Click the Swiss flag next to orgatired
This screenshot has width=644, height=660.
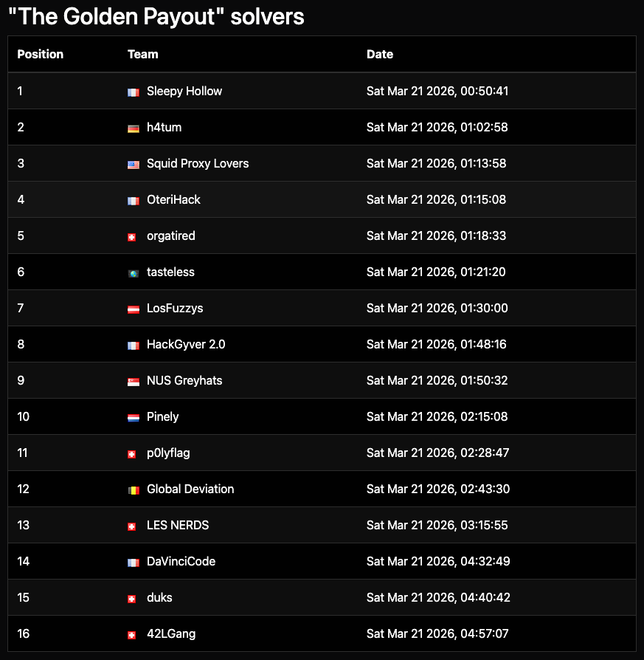click(x=132, y=237)
